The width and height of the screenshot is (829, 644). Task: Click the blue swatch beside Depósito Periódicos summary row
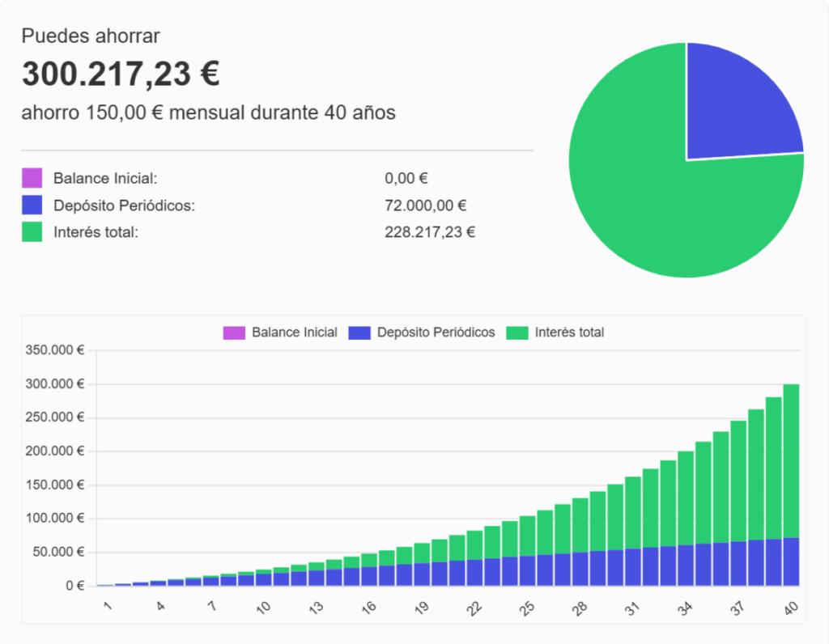pos(32,205)
